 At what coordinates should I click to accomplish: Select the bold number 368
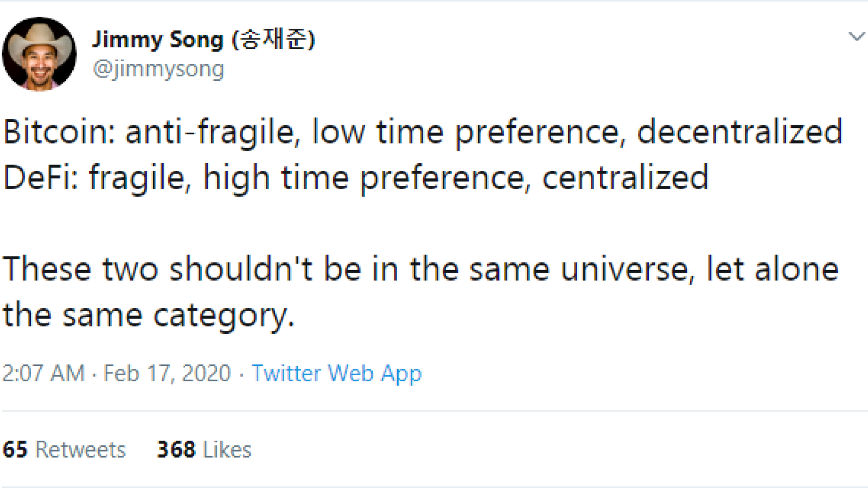pos(176,450)
